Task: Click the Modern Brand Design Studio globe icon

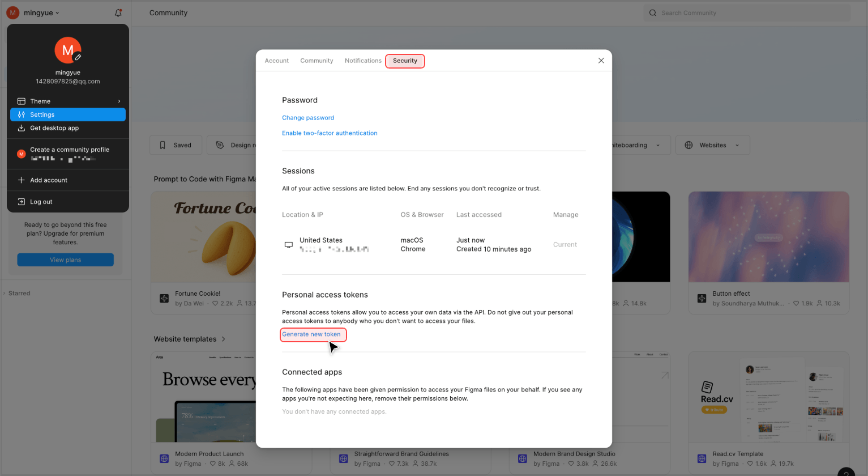Action: pos(522,458)
